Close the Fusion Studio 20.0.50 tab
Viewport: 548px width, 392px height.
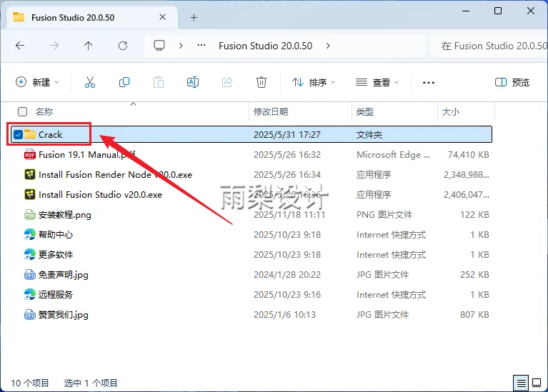(162, 17)
